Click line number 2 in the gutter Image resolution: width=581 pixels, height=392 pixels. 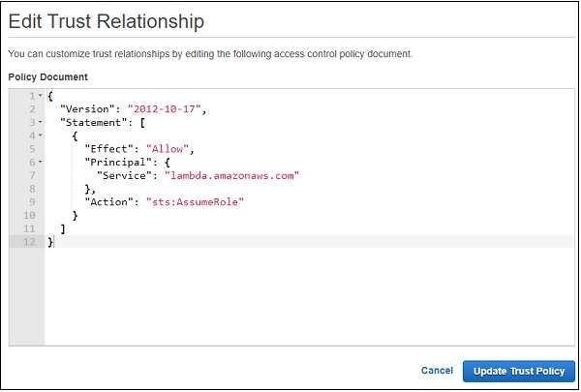coord(32,109)
